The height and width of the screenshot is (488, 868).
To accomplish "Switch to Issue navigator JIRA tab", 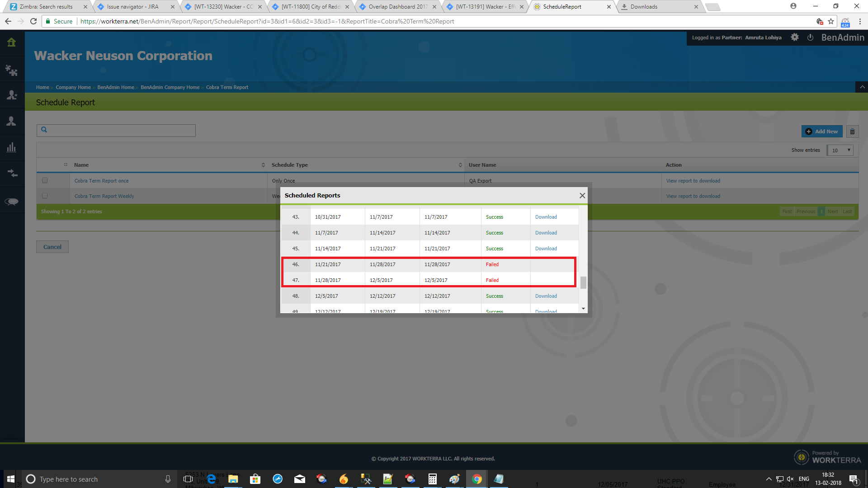I will pyautogui.click(x=133, y=7).
